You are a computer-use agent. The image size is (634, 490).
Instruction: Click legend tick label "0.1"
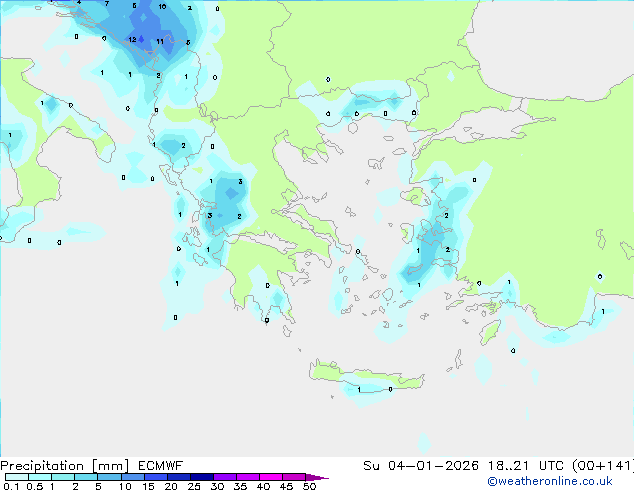tap(11, 486)
